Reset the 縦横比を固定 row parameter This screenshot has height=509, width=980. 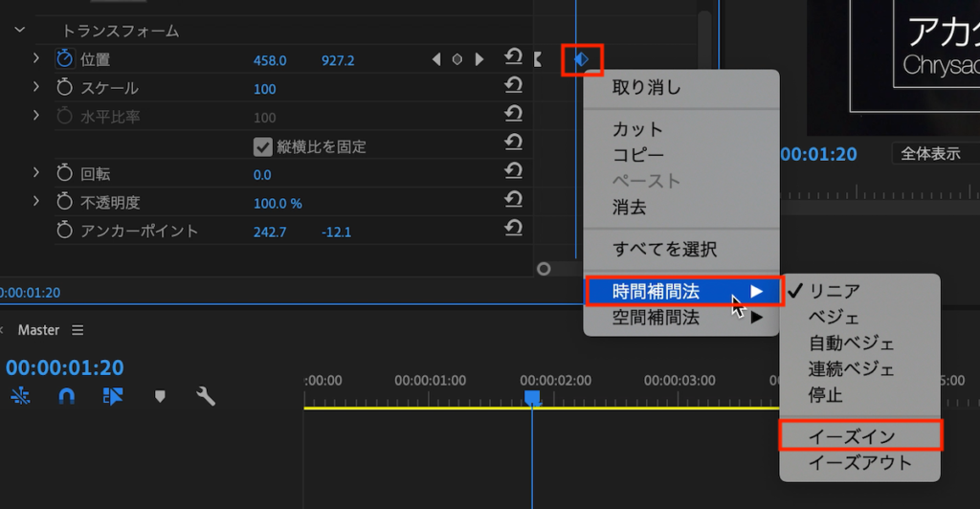coord(513,143)
